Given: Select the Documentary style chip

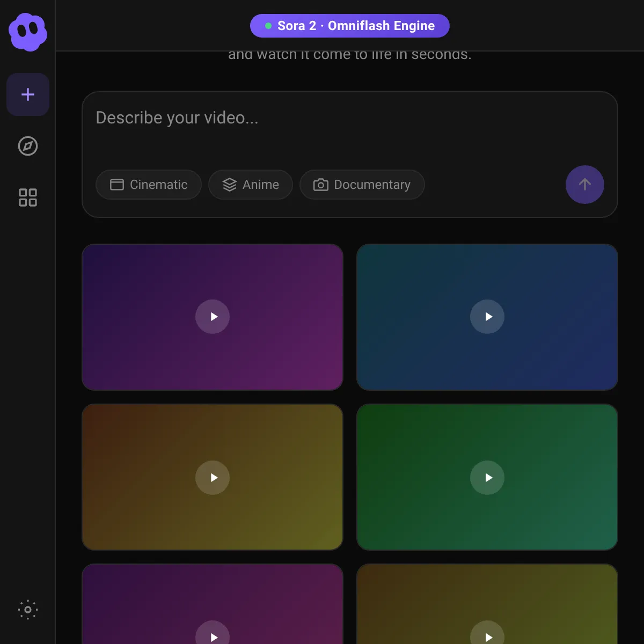Looking at the screenshot, I should pos(362,185).
